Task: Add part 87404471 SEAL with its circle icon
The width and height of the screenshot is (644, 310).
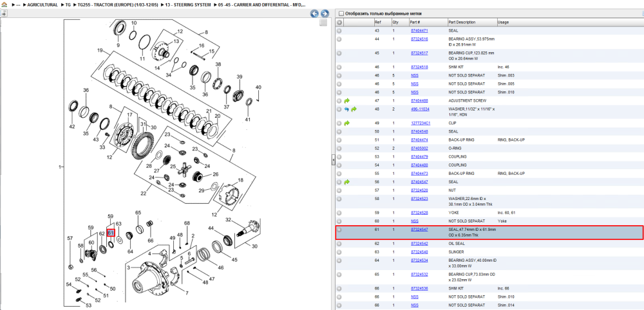Action: coord(339,31)
